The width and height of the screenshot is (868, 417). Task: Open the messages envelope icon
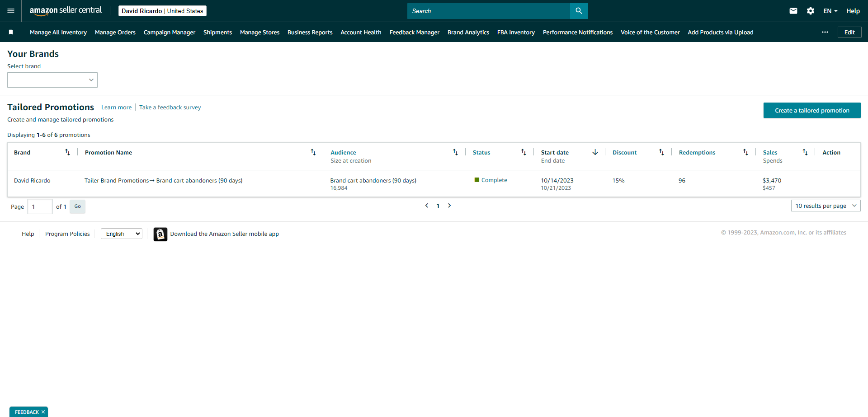tap(793, 11)
